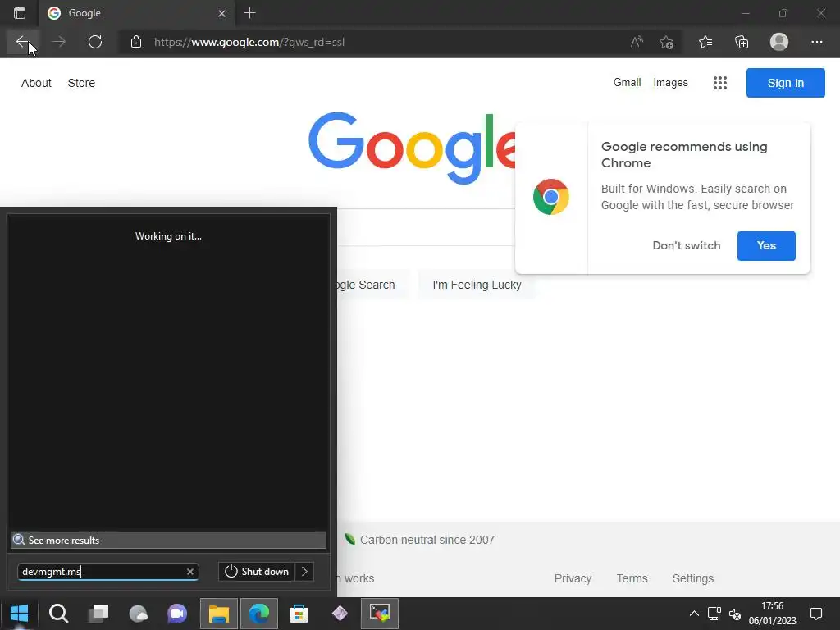Open taskbar Search magnifier
Viewport: 840px width, 630px height.
58,614
